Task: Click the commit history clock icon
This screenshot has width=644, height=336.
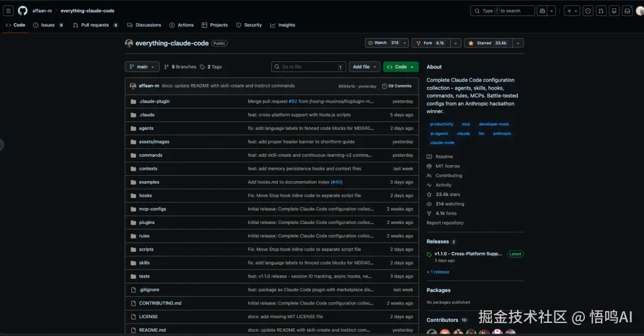Action: 385,86
